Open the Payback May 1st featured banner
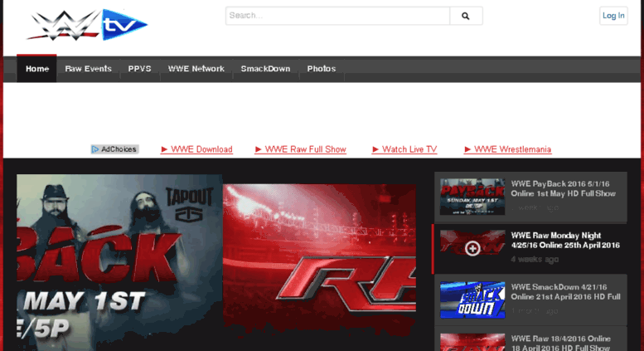 tap(119, 263)
